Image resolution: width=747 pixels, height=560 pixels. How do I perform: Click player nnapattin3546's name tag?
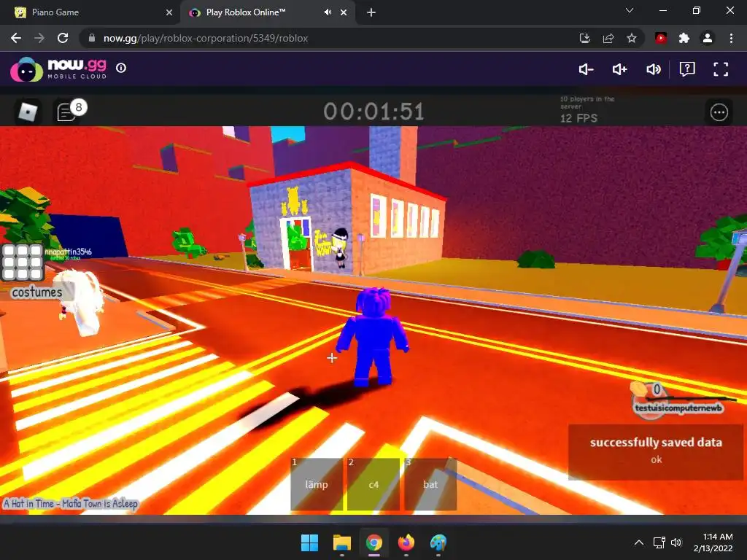tap(68, 252)
